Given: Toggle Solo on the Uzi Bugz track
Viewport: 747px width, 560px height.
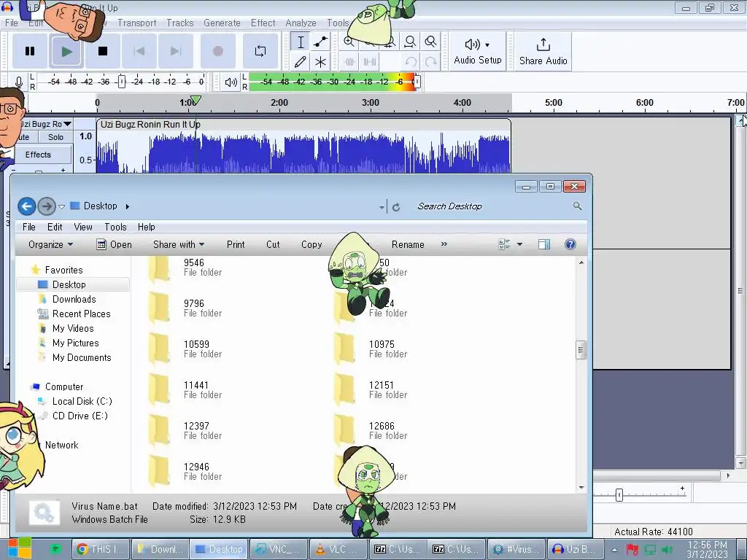Looking at the screenshot, I should (55, 137).
